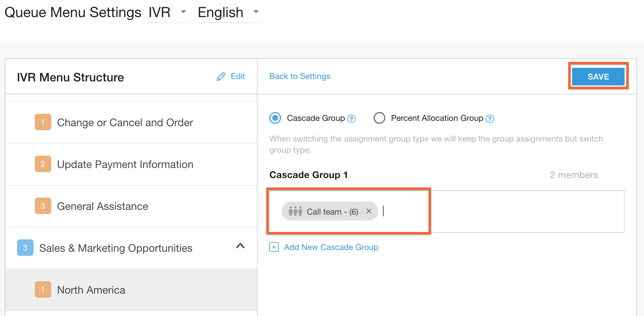Click orange number 1 badge beside North America
Viewport: 644px width, 316px height.
[x=43, y=289]
